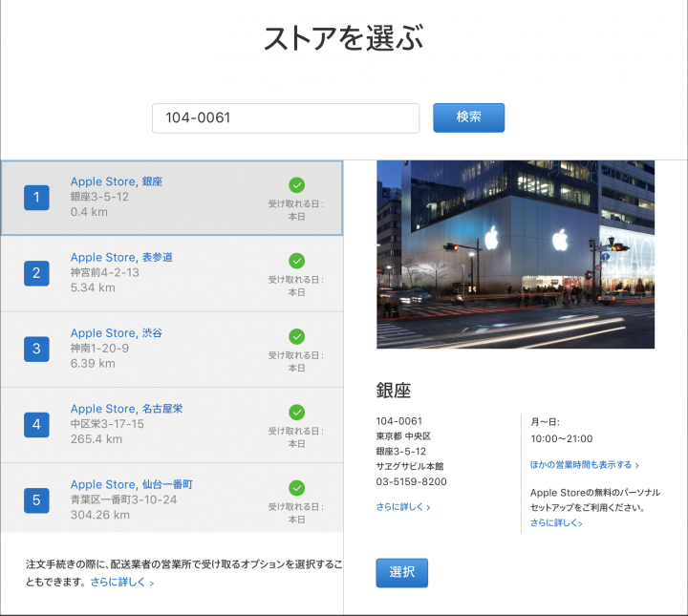Click the number 2 badge for 表参道
The height and width of the screenshot is (616, 688).
coord(36,273)
